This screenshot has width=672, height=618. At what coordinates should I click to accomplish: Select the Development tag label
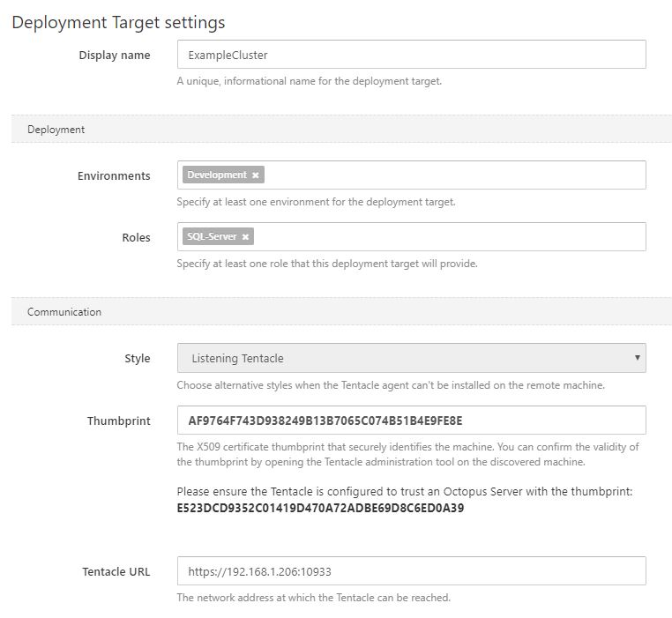(217, 175)
